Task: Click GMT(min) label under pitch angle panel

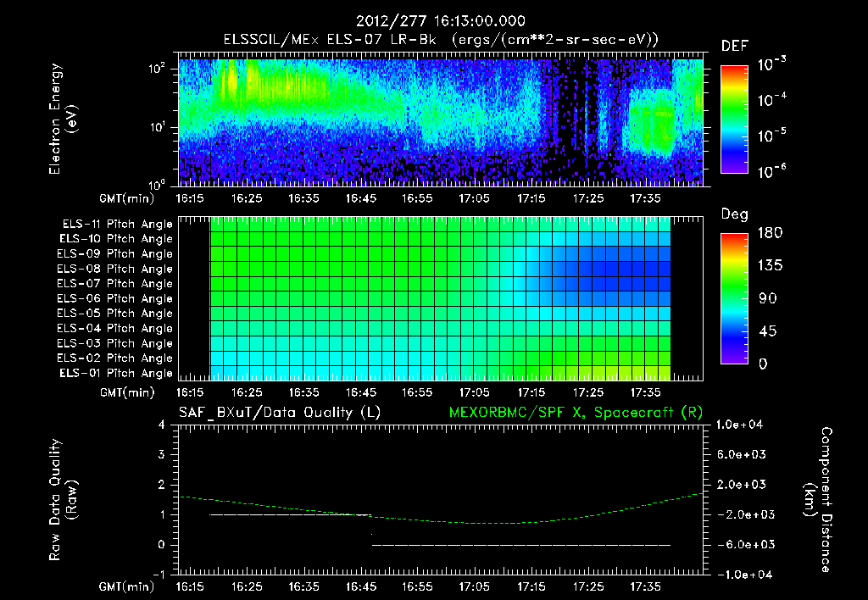Action: pos(127,393)
